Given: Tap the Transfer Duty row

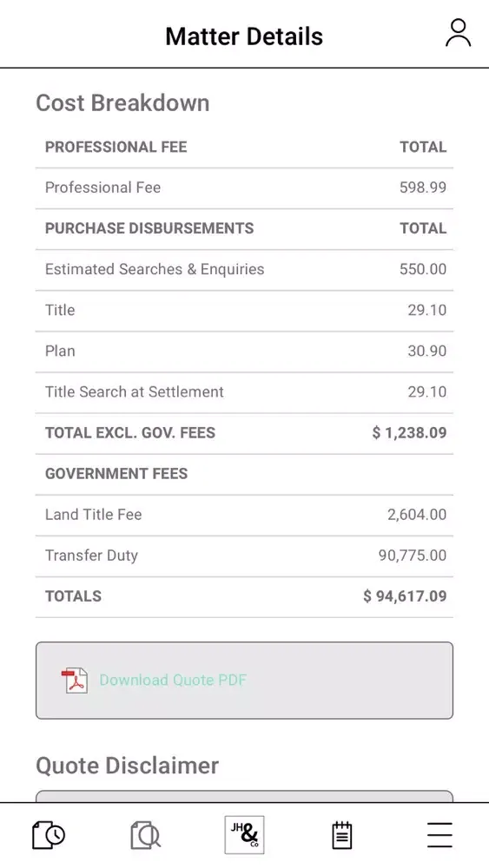Looking at the screenshot, I should point(244,556).
